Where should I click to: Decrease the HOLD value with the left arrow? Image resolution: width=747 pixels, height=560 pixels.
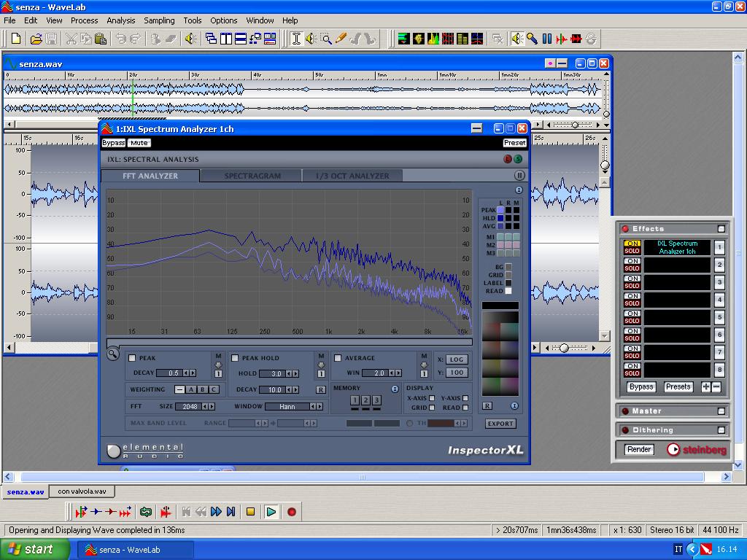(290, 374)
